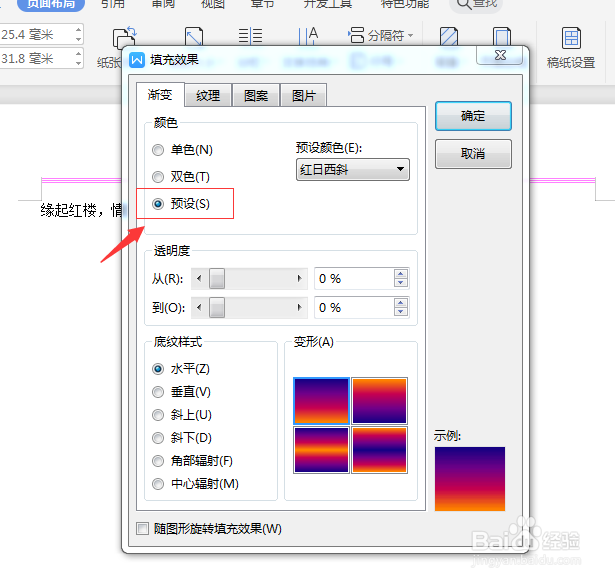Increase 到(O) transparency with up spinner
615x581 pixels.
point(401,303)
